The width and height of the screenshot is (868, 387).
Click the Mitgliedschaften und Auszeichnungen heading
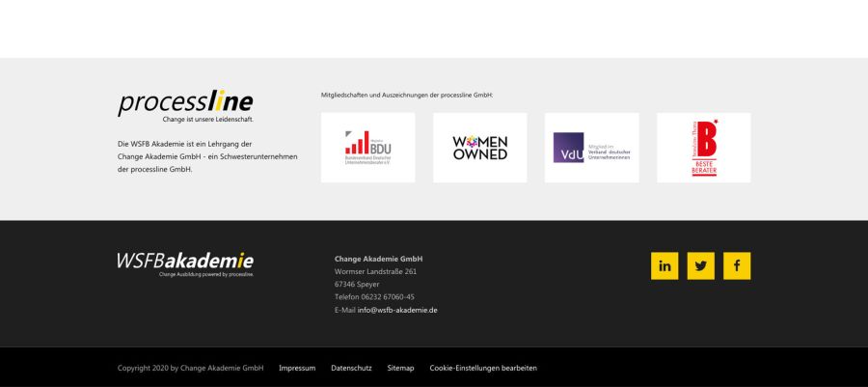click(x=407, y=96)
